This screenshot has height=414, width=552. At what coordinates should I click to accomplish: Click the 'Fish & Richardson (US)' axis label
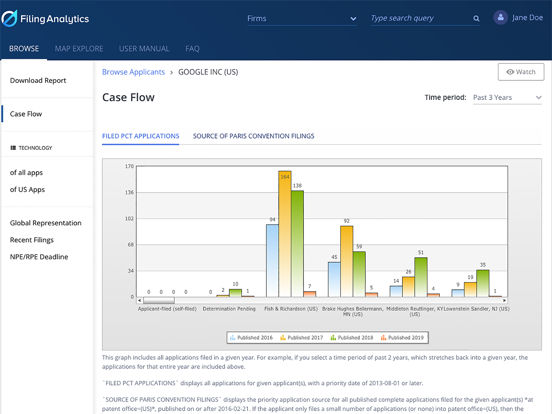(291, 309)
